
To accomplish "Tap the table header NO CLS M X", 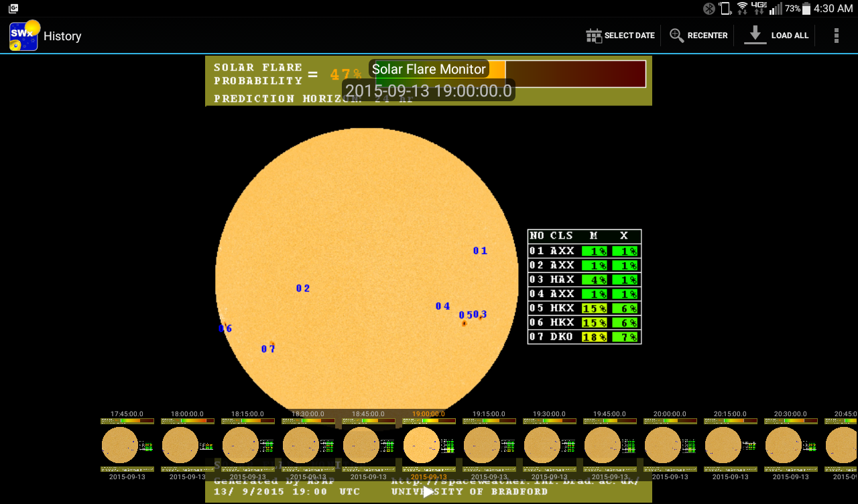I will [x=585, y=236].
